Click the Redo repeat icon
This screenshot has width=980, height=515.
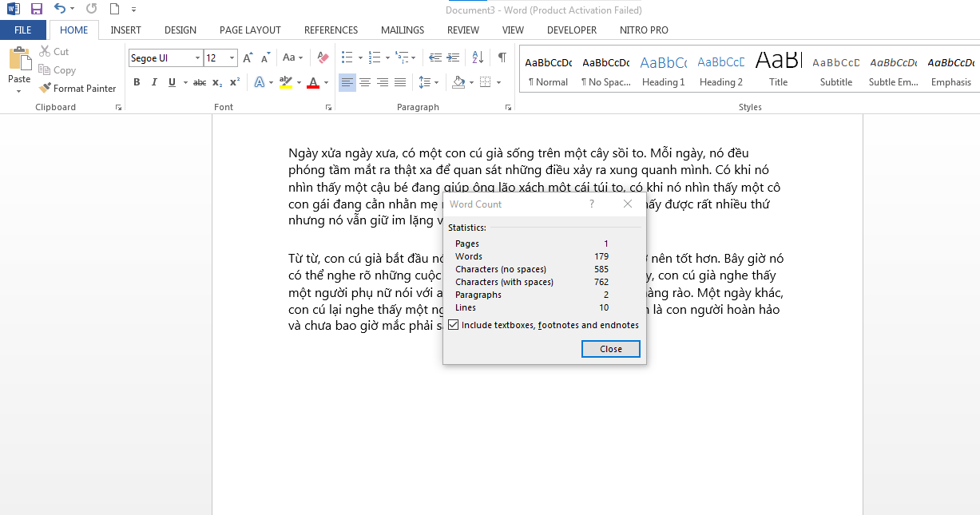[x=91, y=10]
